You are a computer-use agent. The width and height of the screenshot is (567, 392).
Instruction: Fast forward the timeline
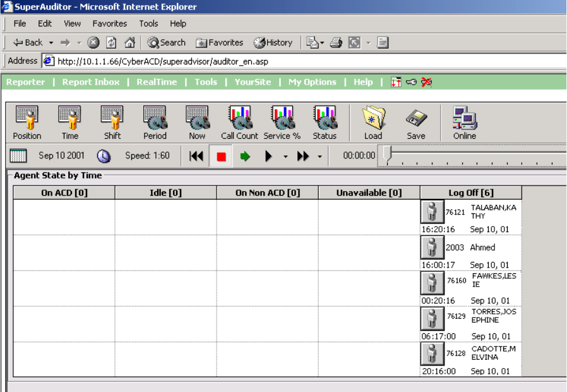303,156
